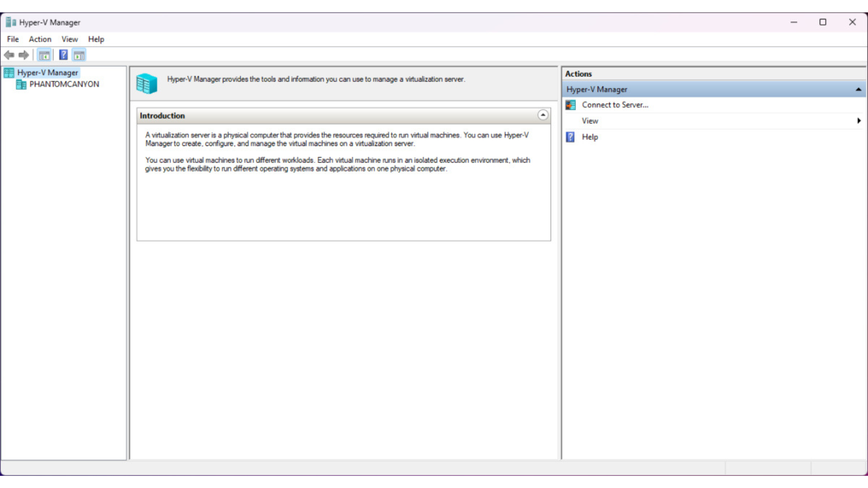
Task: Open the Action menu
Action: [x=40, y=39]
